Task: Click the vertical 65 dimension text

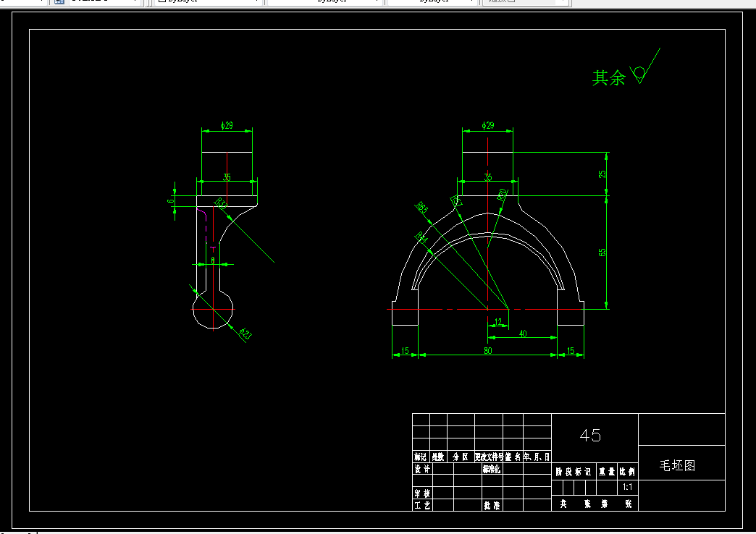Action: (x=602, y=253)
